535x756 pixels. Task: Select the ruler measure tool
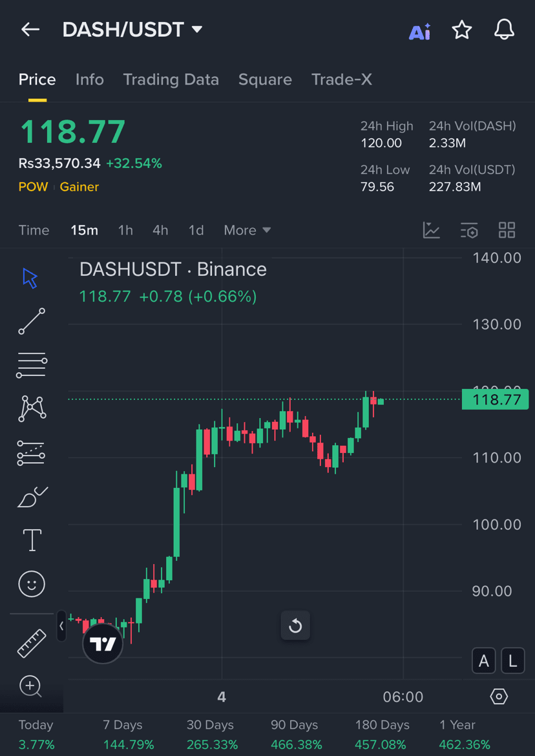[x=32, y=644]
